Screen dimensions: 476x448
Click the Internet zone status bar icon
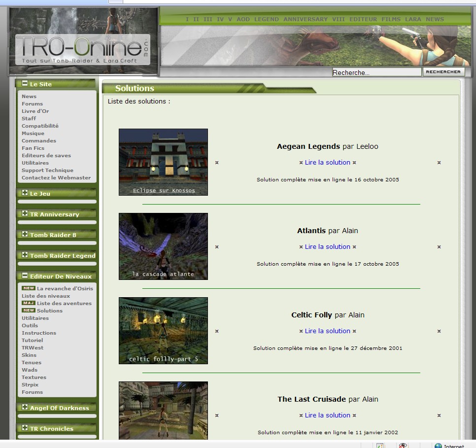[x=438, y=446]
